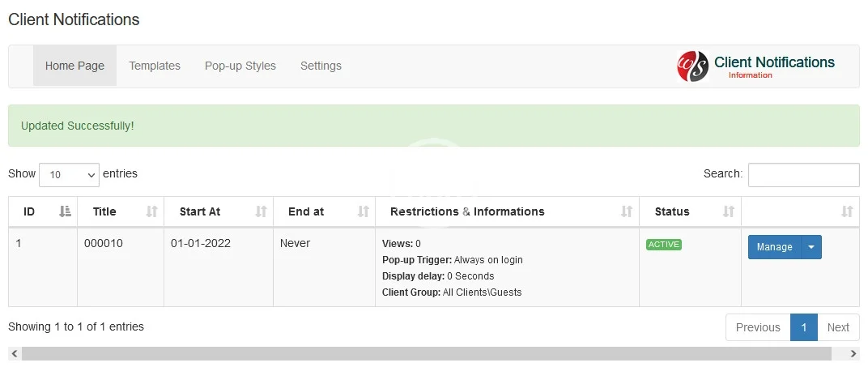This screenshot has height=367, width=868.
Task: Open the entries per page dropdown
Action: 69,174
